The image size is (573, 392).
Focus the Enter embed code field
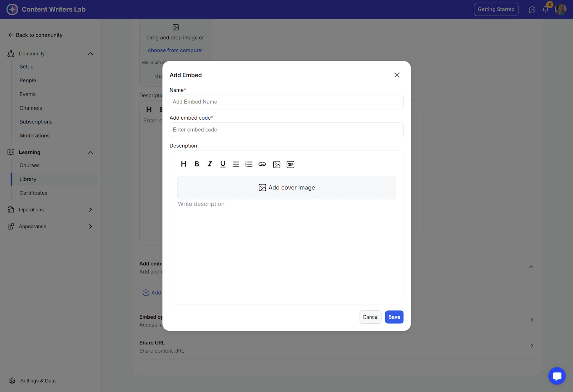286,130
